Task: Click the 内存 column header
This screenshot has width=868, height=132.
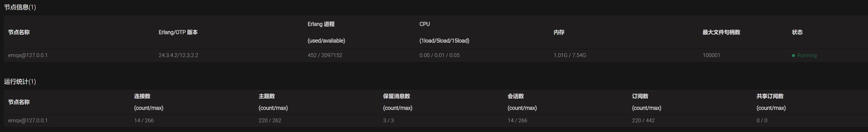Action: pos(559,32)
